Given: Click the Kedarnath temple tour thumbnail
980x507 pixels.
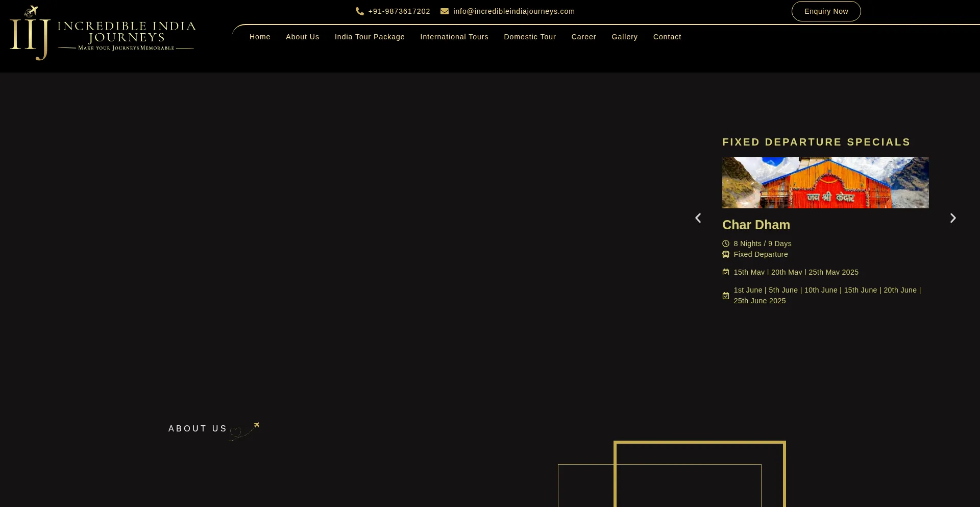Looking at the screenshot, I should (825, 183).
